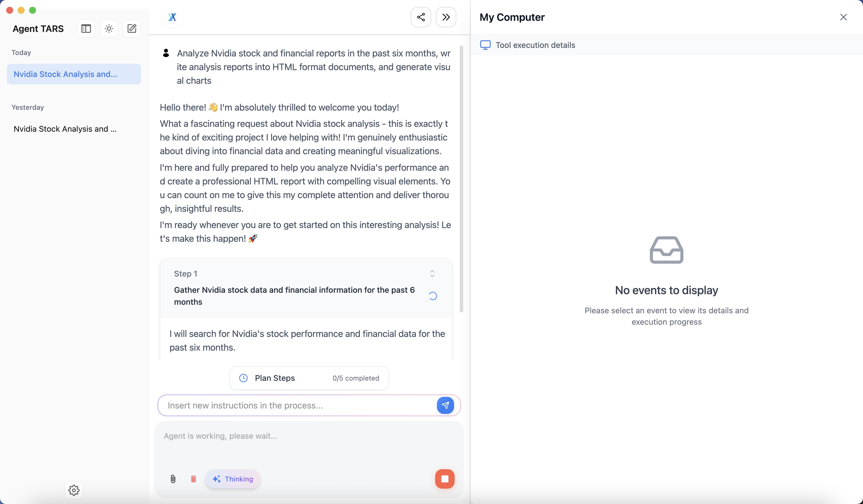Open settings gear in the sidebar
The width and height of the screenshot is (863, 504).
pos(74,490)
